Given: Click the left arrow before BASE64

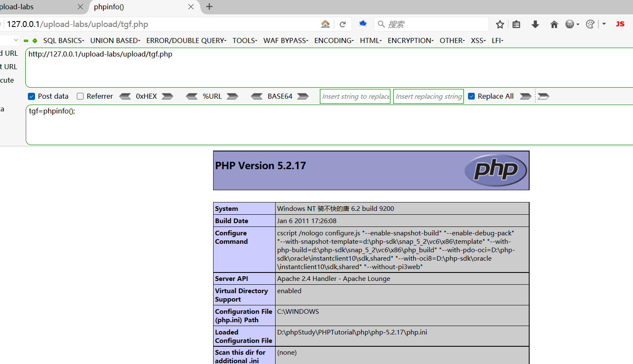Looking at the screenshot, I should (257, 96).
